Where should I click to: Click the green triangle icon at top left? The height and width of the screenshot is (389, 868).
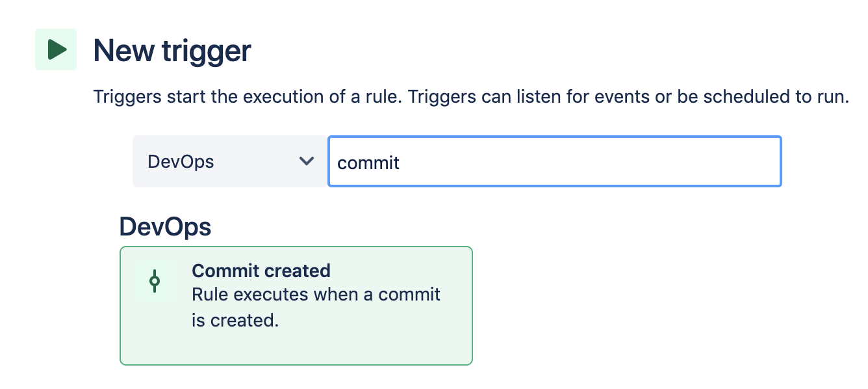tap(55, 49)
